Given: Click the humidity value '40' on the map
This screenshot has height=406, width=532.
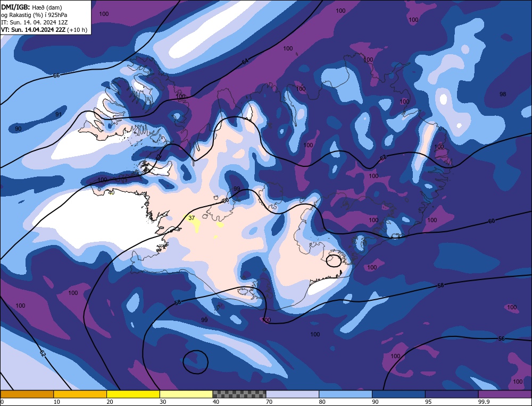Looking at the screenshot, I should 111,192.
